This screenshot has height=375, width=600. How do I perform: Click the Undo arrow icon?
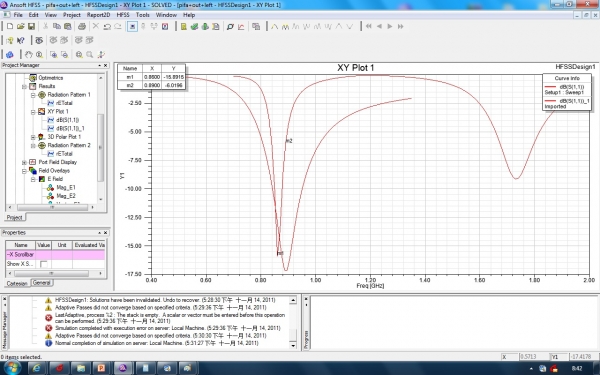click(107, 26)
